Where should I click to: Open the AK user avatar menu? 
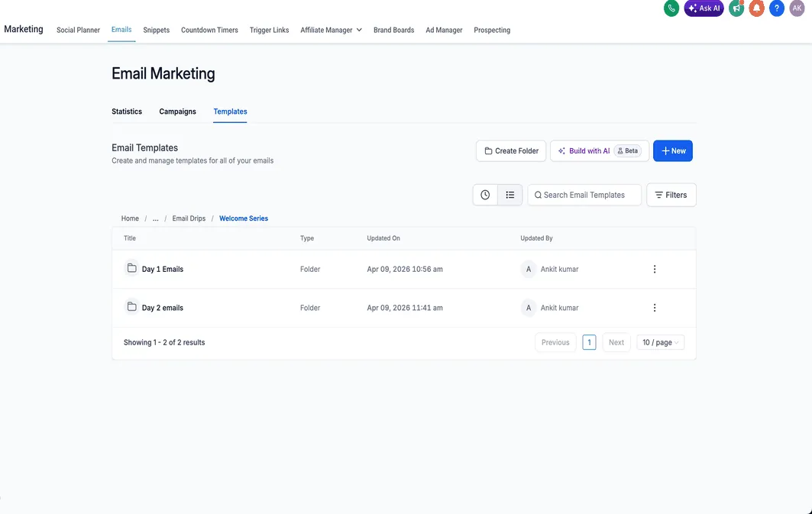[797, 8]
